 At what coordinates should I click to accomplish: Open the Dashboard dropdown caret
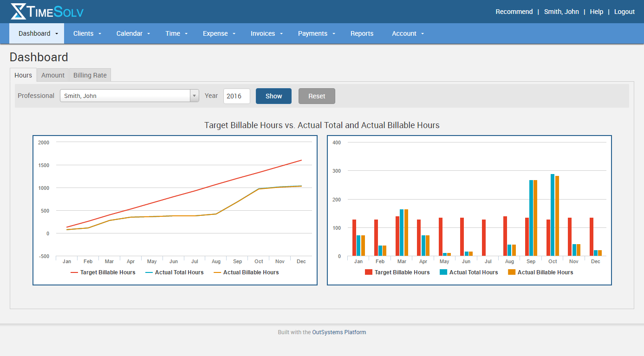(x=56, y=33)
